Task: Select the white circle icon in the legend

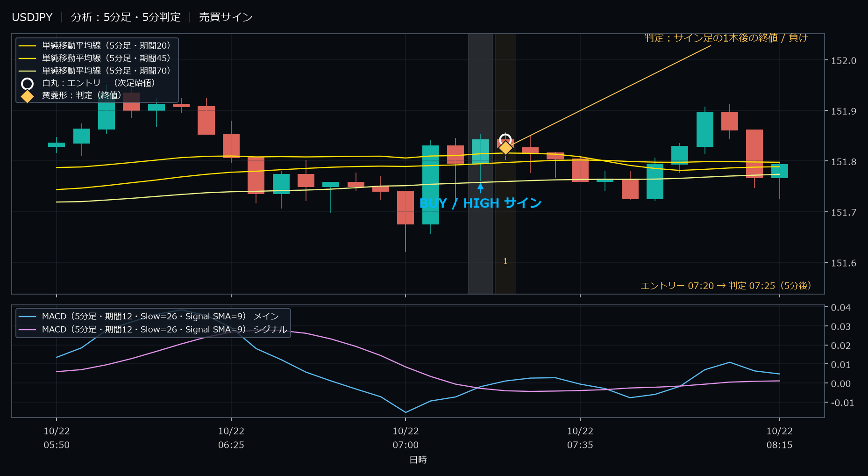Action: coord(28,84)
